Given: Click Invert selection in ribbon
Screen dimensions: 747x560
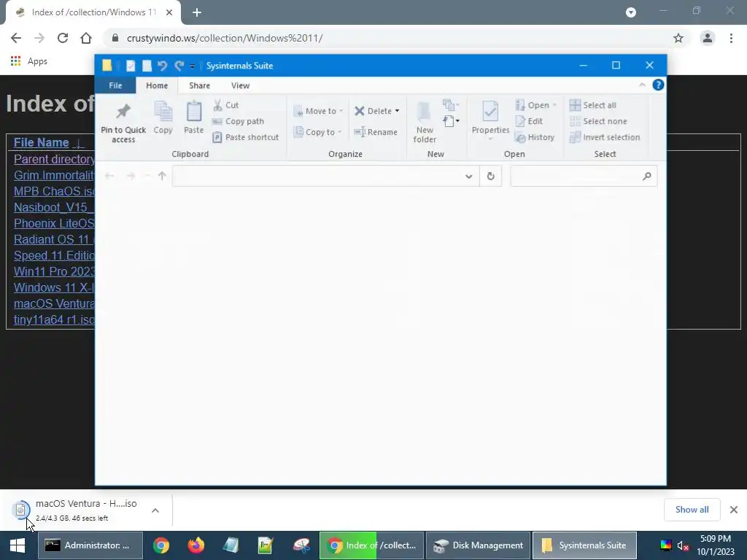Looking at the screenshot, I should [x=605, y=137].
